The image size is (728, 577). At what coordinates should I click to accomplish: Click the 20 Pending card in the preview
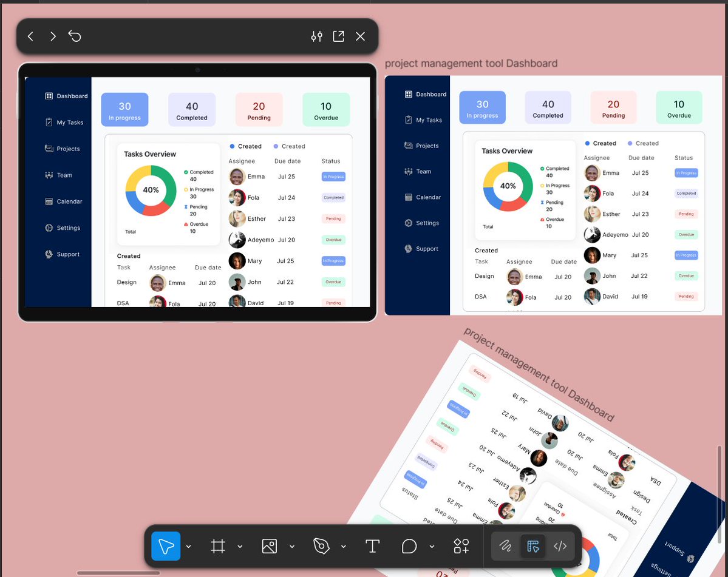tap(259, 109)
